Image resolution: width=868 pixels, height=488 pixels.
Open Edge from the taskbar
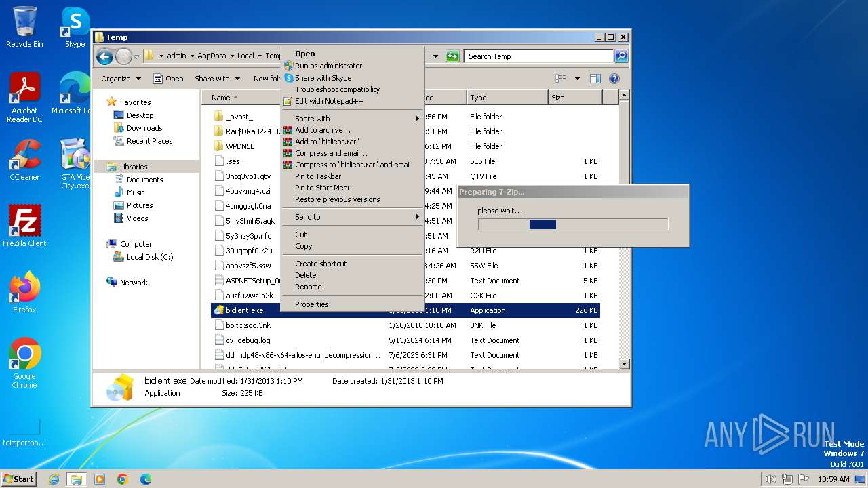pyautogui.click(x=145, y=479)
